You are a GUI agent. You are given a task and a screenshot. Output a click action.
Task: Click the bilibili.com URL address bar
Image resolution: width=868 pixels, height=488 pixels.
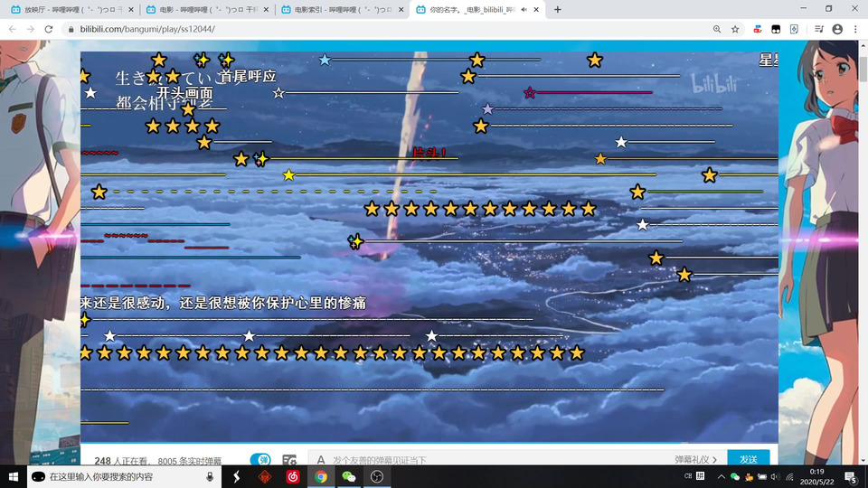(388, 29)
